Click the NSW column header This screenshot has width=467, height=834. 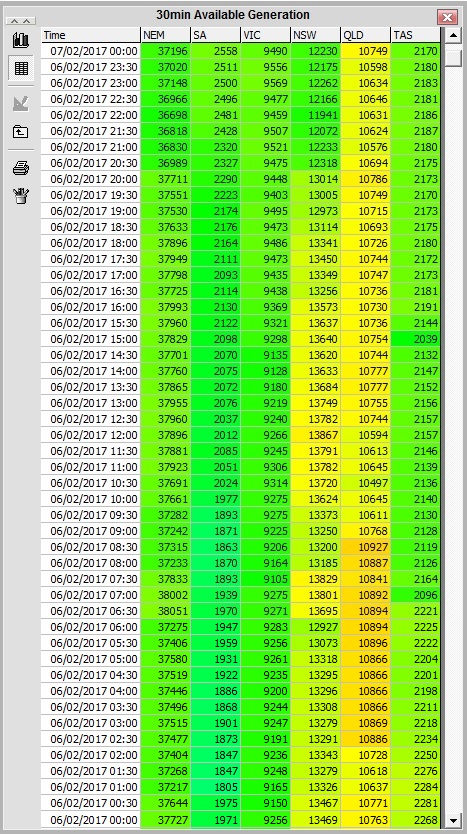pyautogui.click(x=315, y=35)
